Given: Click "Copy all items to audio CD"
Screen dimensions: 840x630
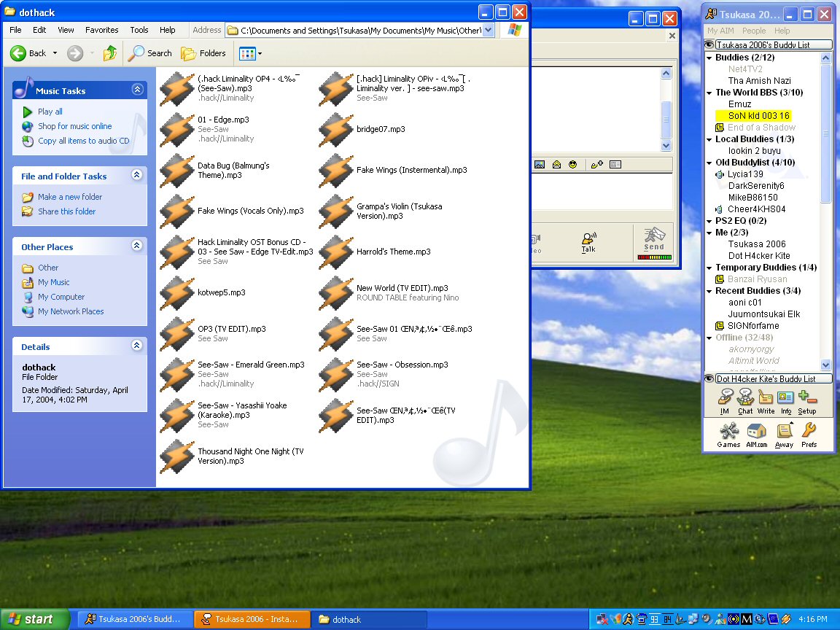Looking at the screenshot, I should 83,141.
